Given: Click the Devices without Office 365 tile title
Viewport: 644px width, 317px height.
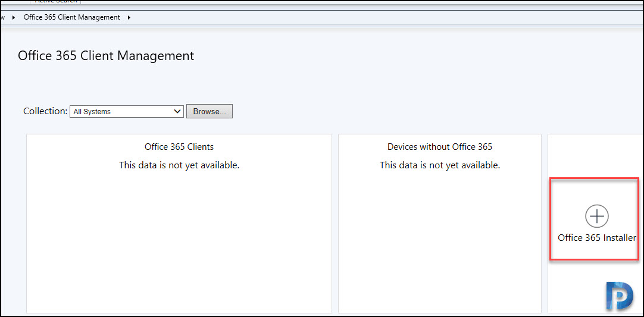Looking at the screenshot, I should [x=439, y=146].
